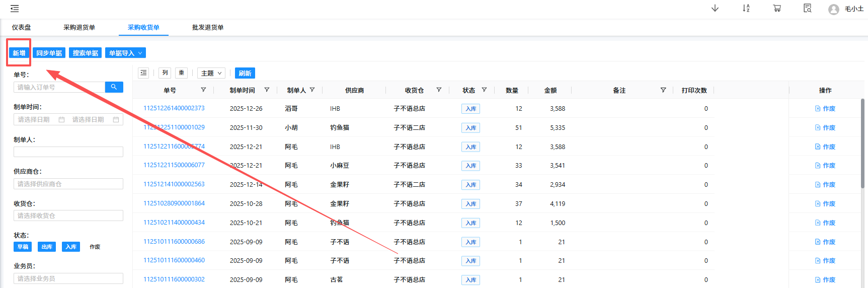Toggle the 作废 status filter
The height and width of the screenshot is (288, 868).
(x=95, y=247)
